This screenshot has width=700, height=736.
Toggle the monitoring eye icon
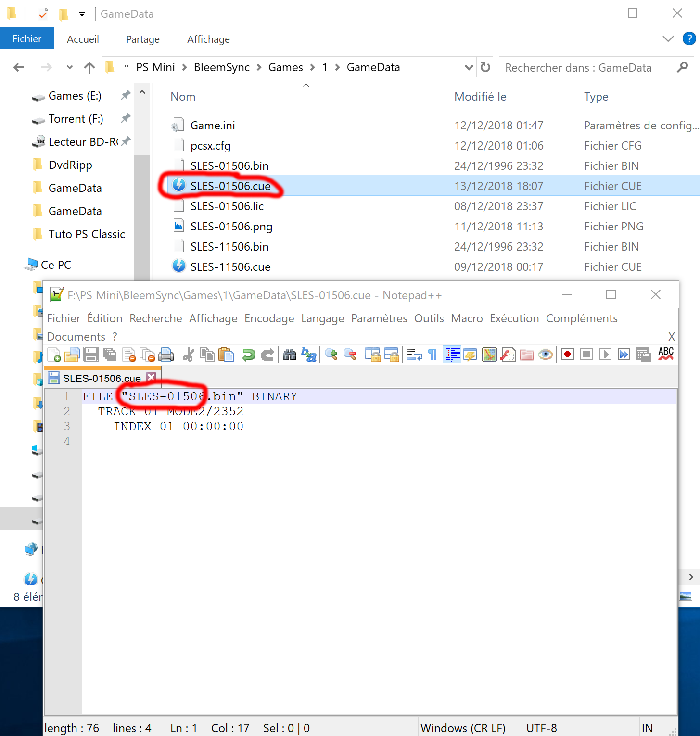click(546, 355)
